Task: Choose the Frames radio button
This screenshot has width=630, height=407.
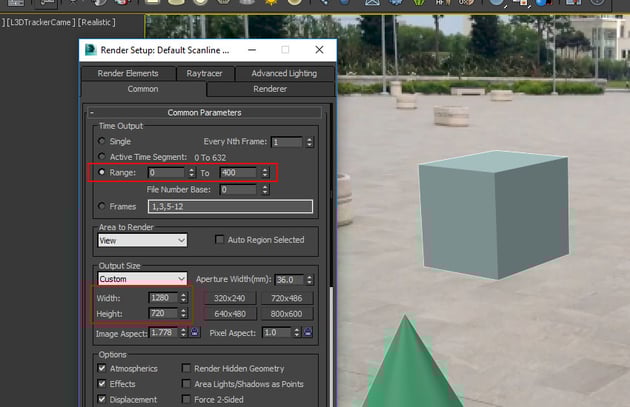Action: tap(102, 206)
